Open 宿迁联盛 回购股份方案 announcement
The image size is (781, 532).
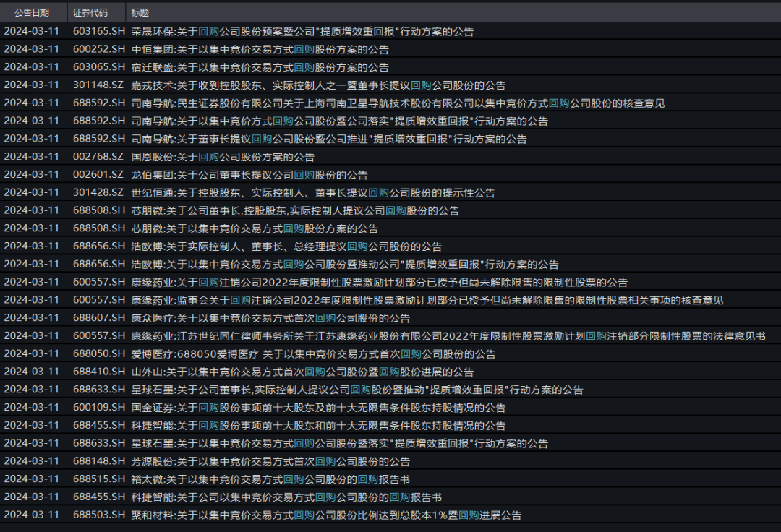pyautogui.click(x=260, y=67)
